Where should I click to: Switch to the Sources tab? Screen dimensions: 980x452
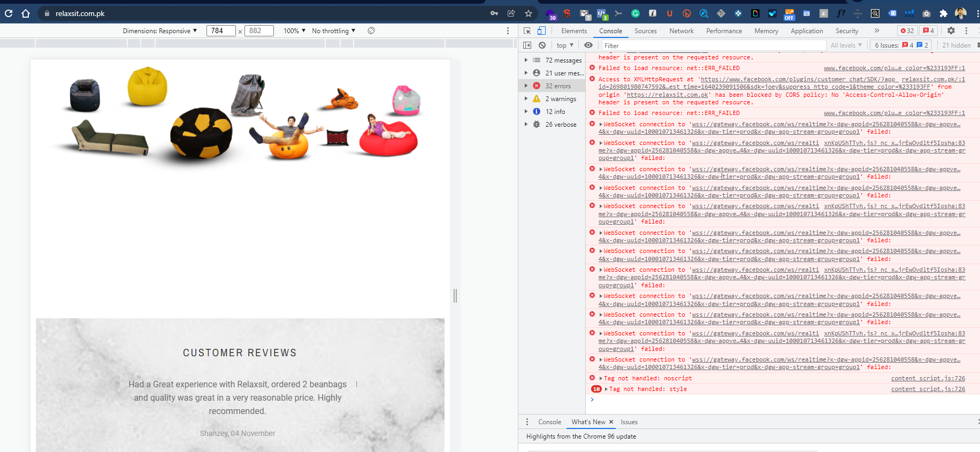(x=646, y=31)
